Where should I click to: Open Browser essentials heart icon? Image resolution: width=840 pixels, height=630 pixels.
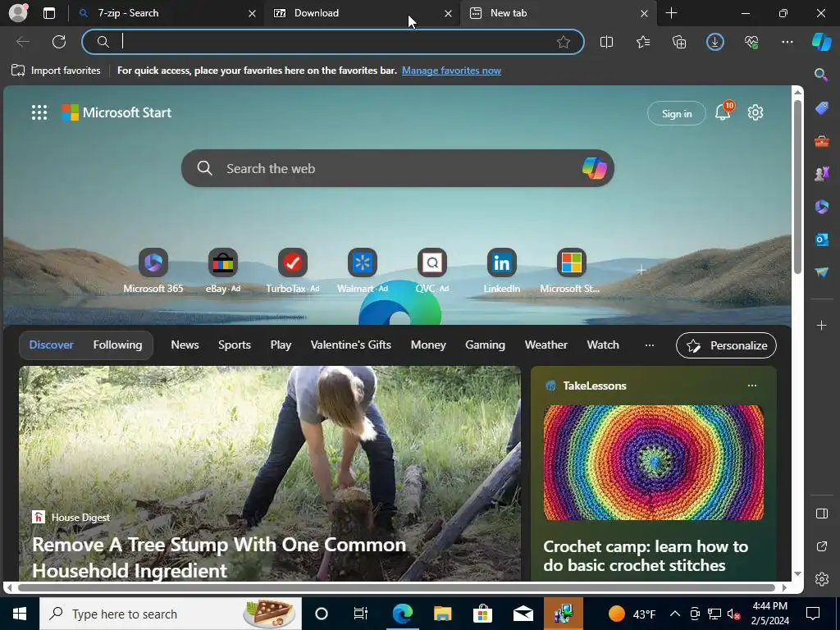pos(751,42)
